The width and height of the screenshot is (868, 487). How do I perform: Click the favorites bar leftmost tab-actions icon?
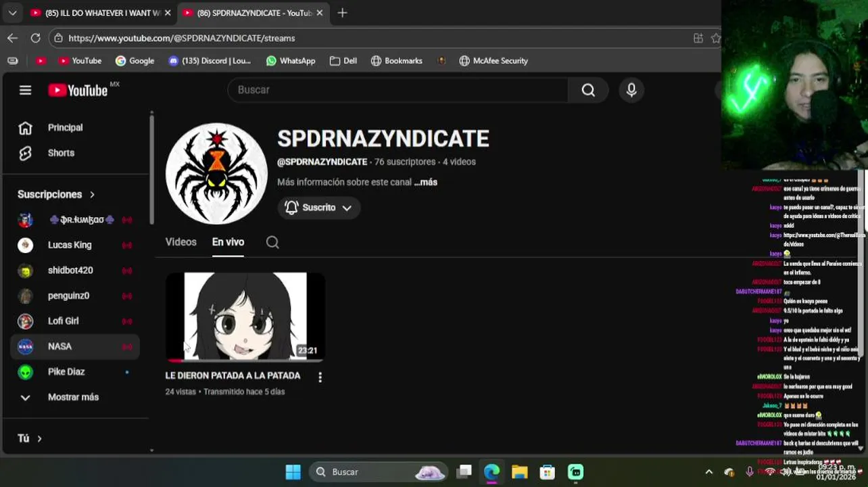12,61
